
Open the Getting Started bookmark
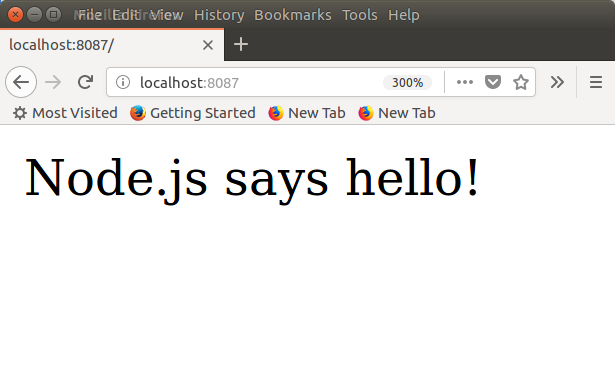193,113
